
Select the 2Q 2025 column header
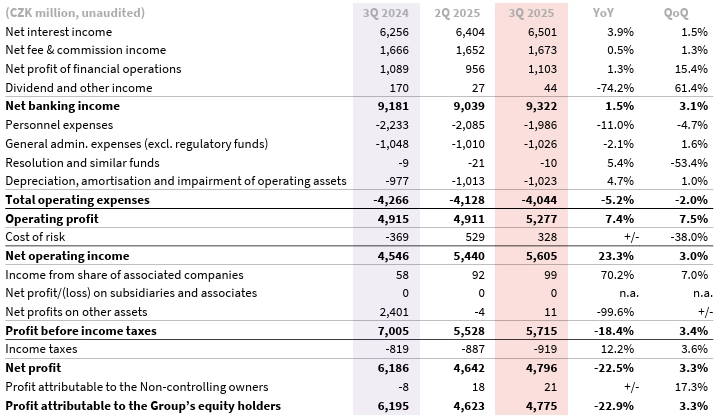pyautogui.click(x=457, y=13)
